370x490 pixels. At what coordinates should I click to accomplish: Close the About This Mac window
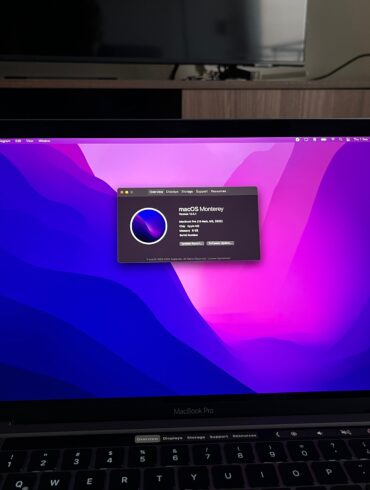tap(122, 192)
